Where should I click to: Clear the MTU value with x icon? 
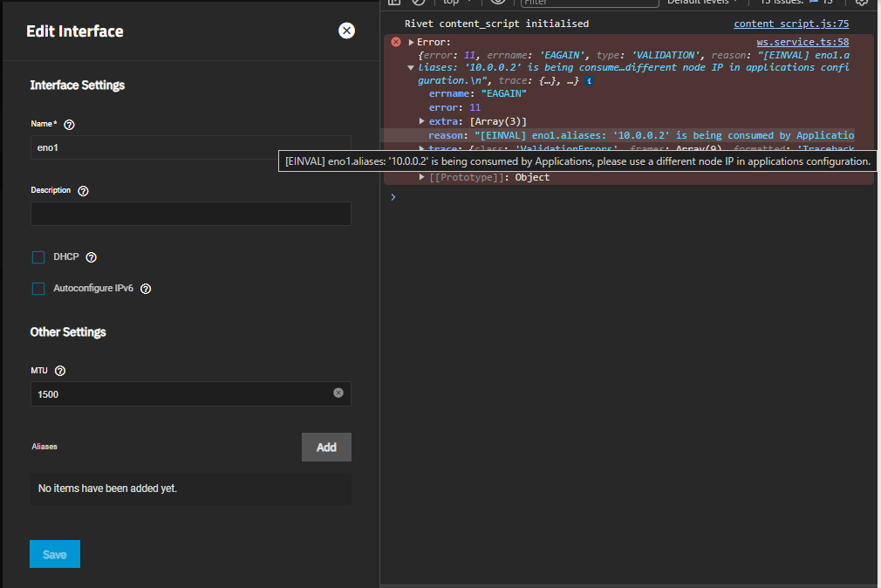point(338,393)
